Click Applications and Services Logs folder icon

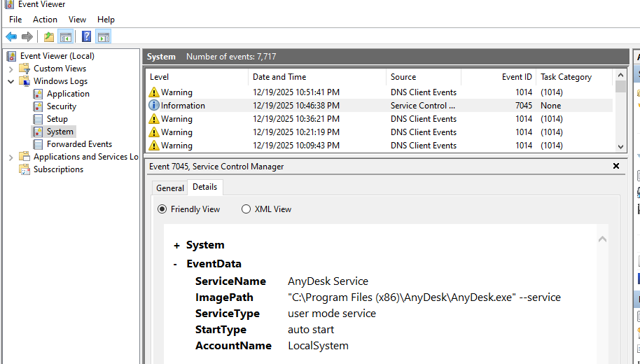(25, 157)
